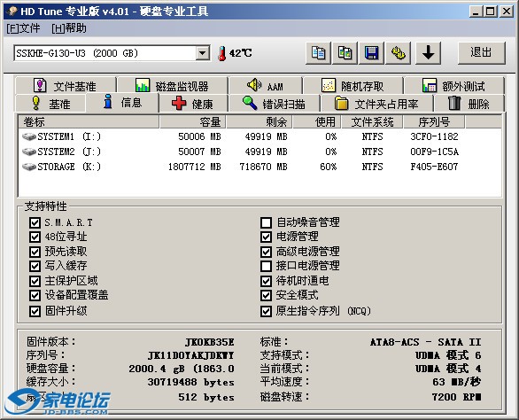This screenshot has width=519, height=420.
Task: Toggle the 电源管理 checkbox
Action: 266,237
